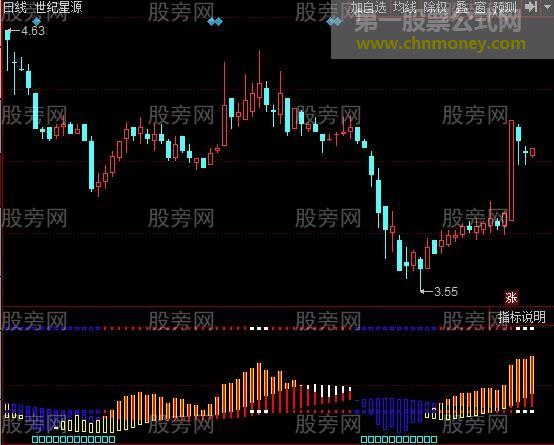
Task: Click the 日线 daily period label
Action: coord(14,7)
